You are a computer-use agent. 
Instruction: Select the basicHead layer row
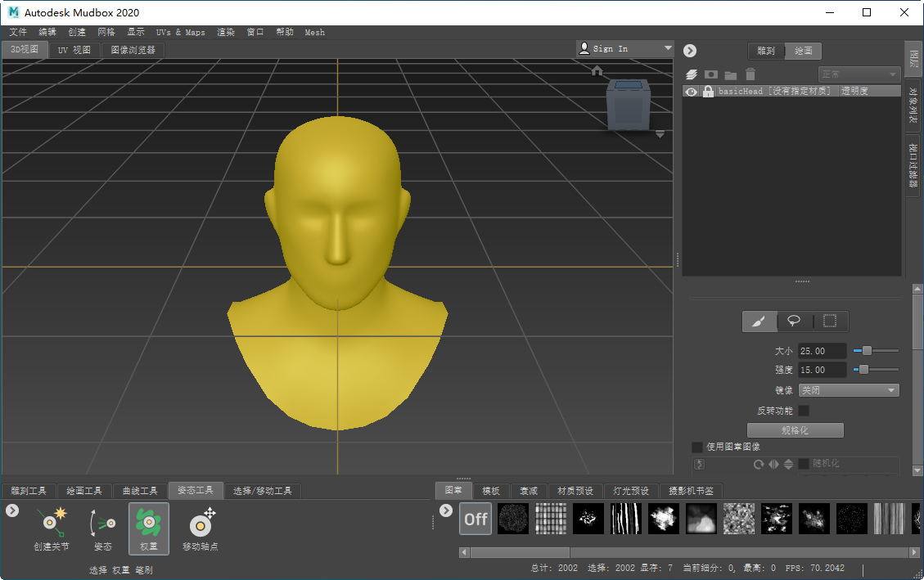791,92
